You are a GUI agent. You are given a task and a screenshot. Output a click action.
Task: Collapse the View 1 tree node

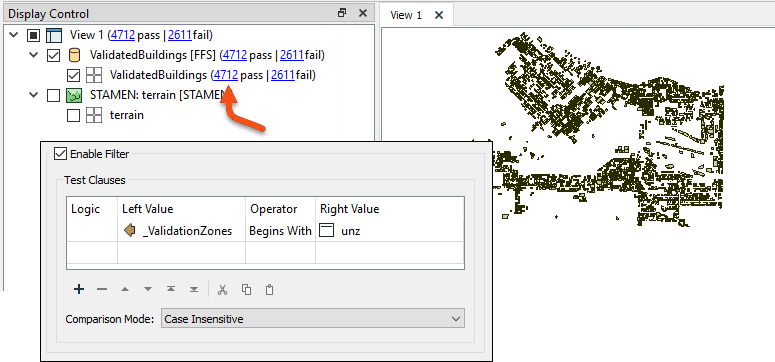pyautogui.click(x=14, y=35)
